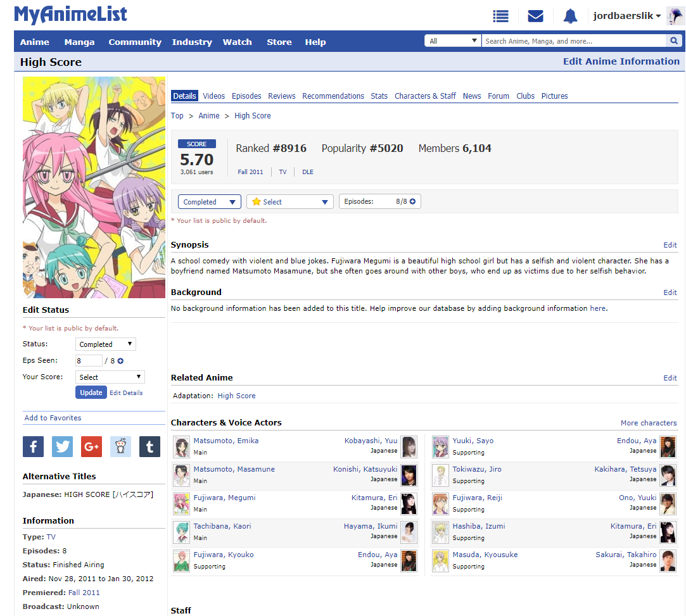This screenshot has height=616, width=686.
Task: Share on Reddit
Action: [121, 447]
